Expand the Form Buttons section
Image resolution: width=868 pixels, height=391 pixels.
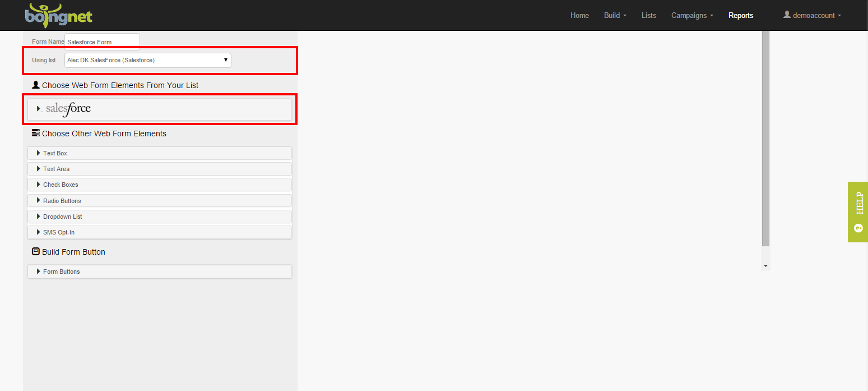[x=160, y=272]
